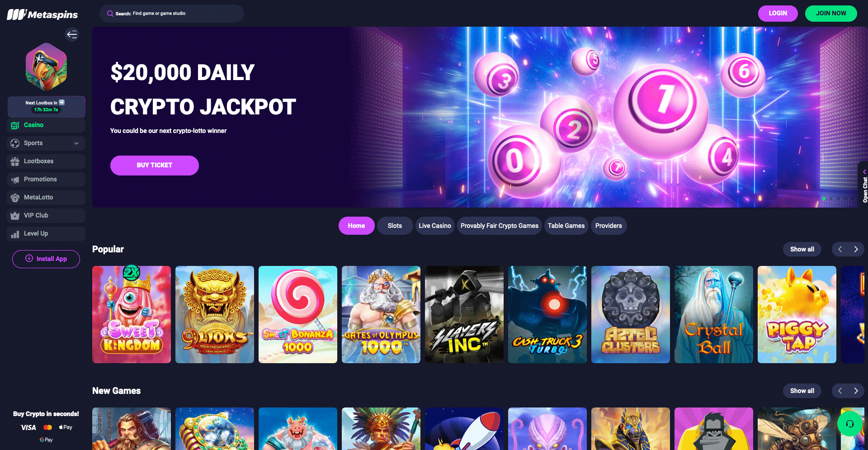Show next Popular games with right arrow
Screen dimensions: 868x450
pyautogui.click(x=856, y=249)
